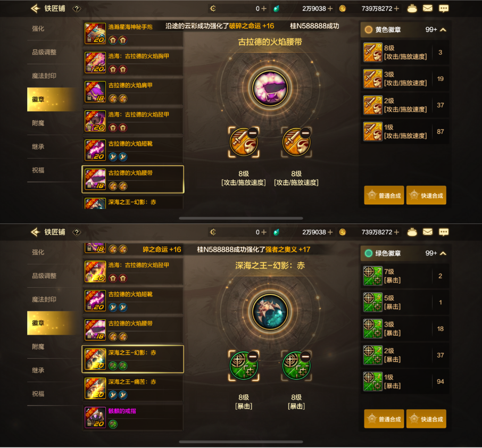Open the help question mark in top panel
Viewport: 482px width, 448px height.
77,9
